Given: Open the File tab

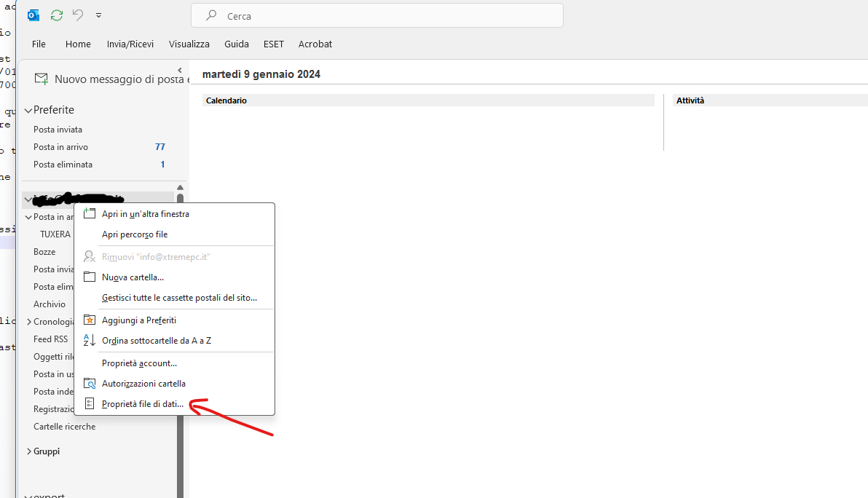Looking at the screenshot, I should coord(39,44).
